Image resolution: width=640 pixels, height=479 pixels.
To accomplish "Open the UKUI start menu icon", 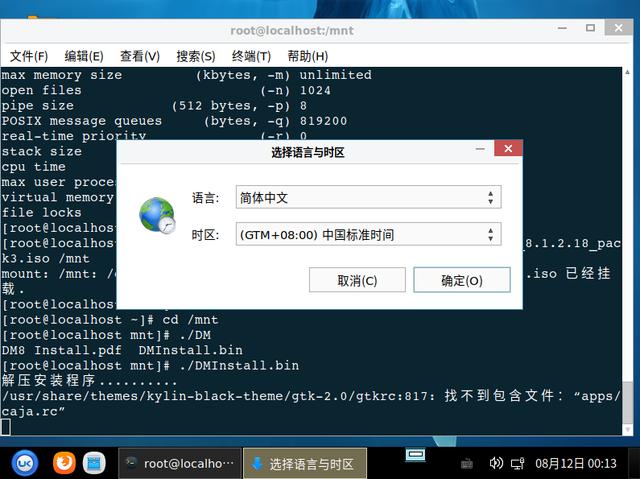I will tap(24, 463).
